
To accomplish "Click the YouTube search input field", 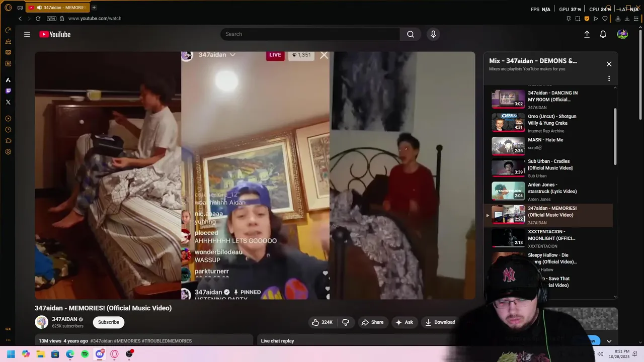I will pos(310,34).
